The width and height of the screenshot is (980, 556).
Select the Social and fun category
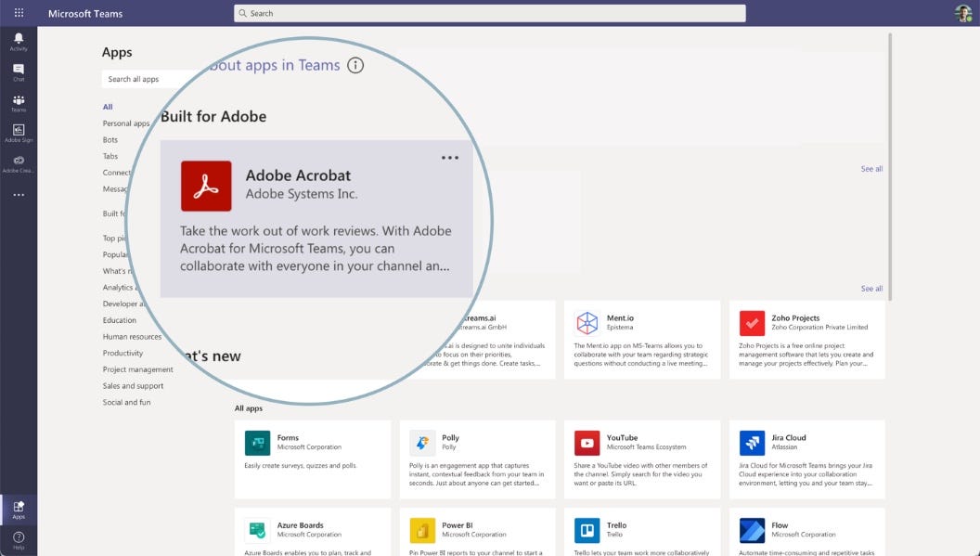pos(126,402)
